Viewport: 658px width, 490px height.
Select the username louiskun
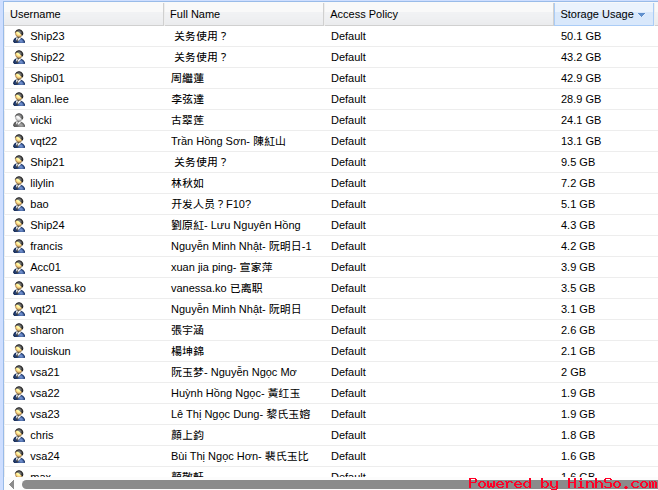[x=50, y=351]
